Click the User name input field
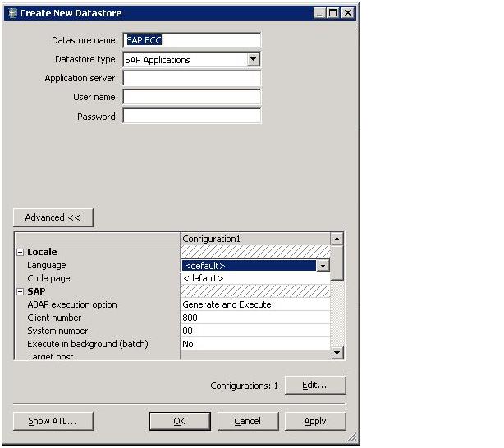 192,97
